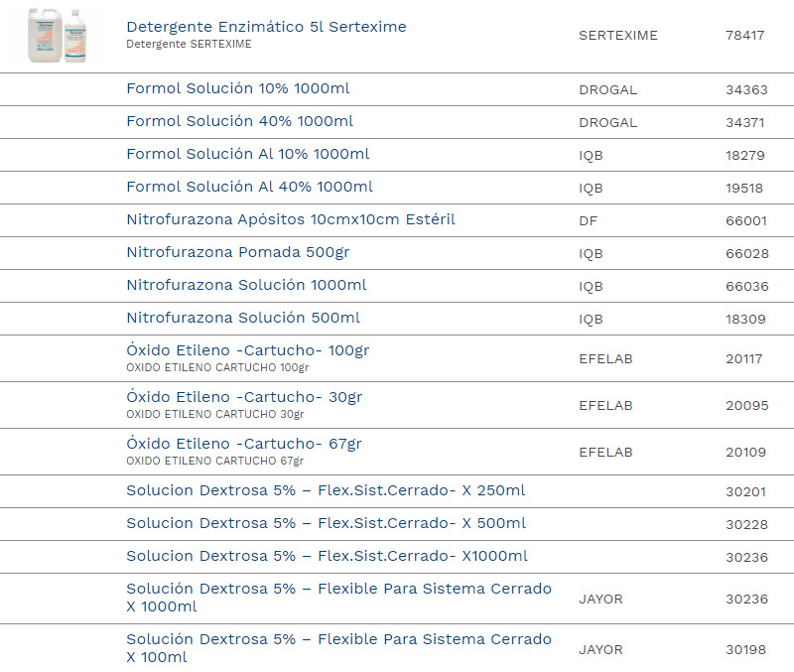
Task: Open Solución Dextrosa Flexible Sistema Cerrado X 100ml
Action: (338, 640)
